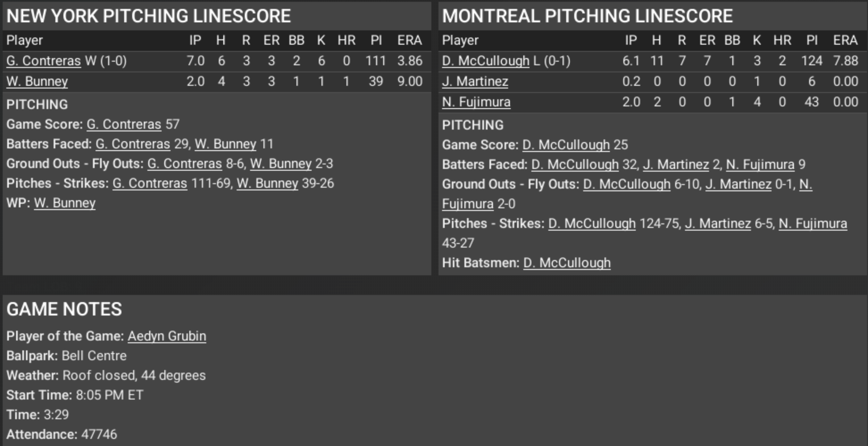
Task: Open G. Contreras in Ground Outs line
Action: [184, 164]
